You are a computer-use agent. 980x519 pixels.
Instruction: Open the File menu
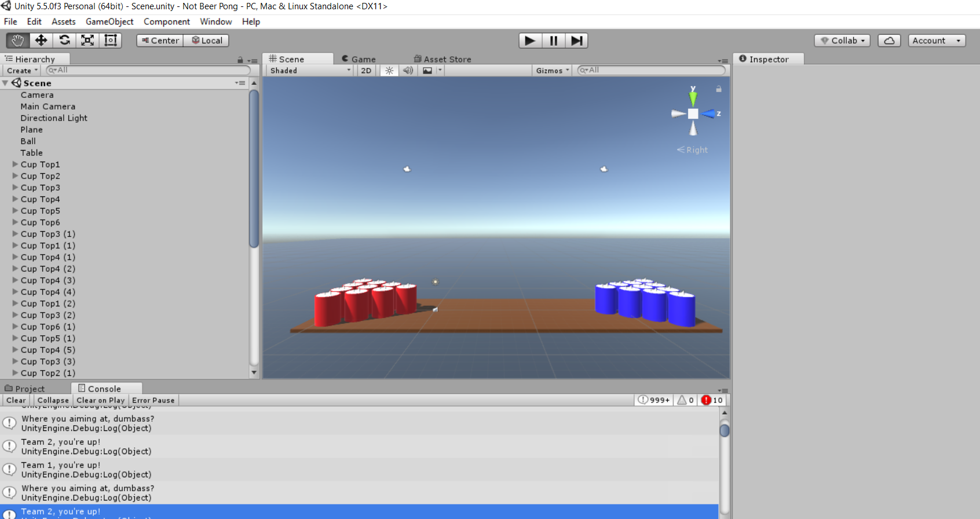pos(10,21)
